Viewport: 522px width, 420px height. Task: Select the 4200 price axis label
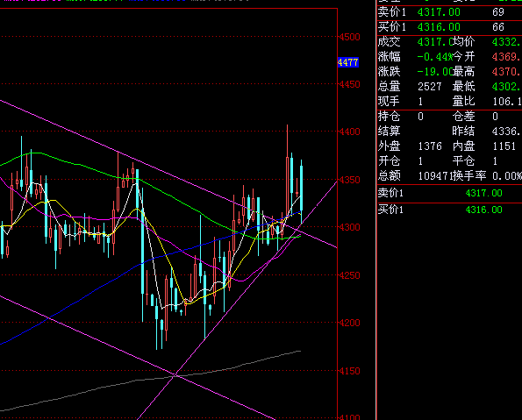349,323
